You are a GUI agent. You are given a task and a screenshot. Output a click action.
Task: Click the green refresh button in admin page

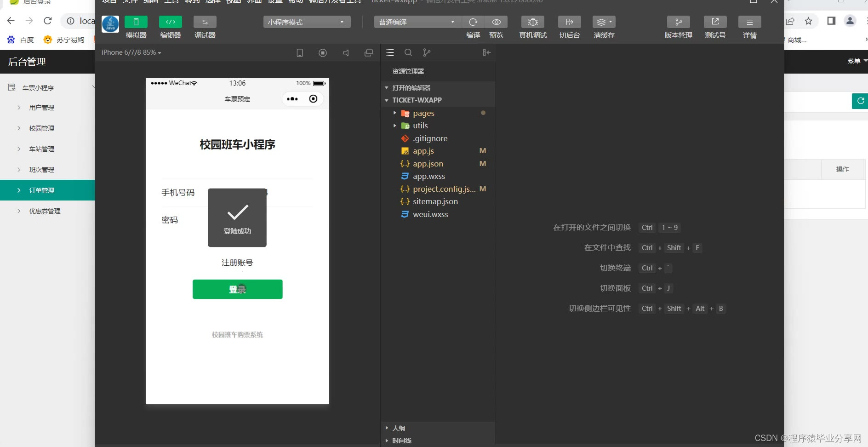pyautogui.click(x=860, y=101)
